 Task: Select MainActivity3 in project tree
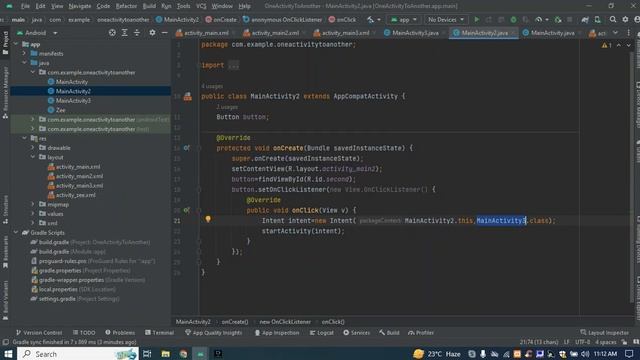click(x=73, y=100)
